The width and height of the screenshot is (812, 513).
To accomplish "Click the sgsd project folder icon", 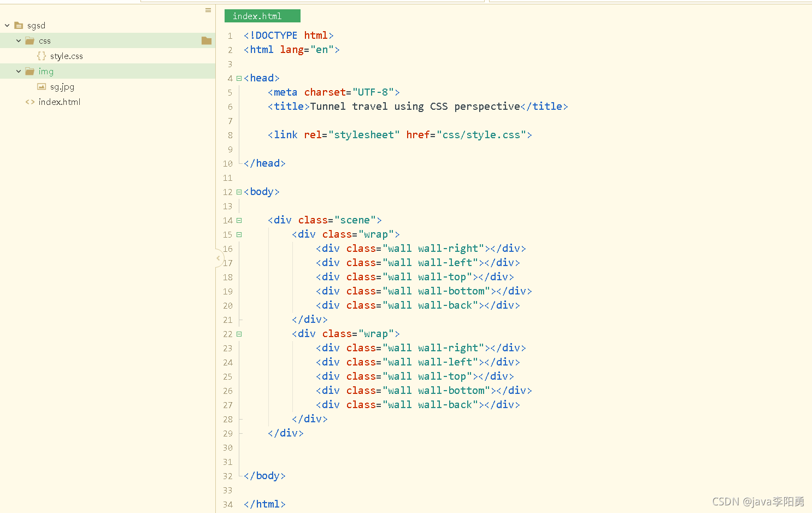I will pyautogui.click(x=19, y=25).
